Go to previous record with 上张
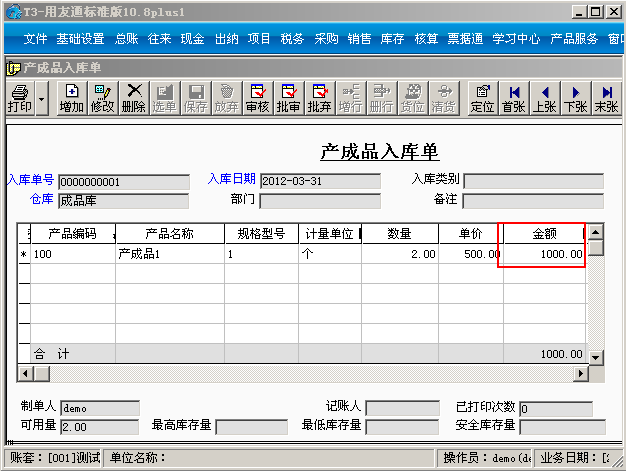Viewport: 626px width, 471px height. [x=545, y=98]
